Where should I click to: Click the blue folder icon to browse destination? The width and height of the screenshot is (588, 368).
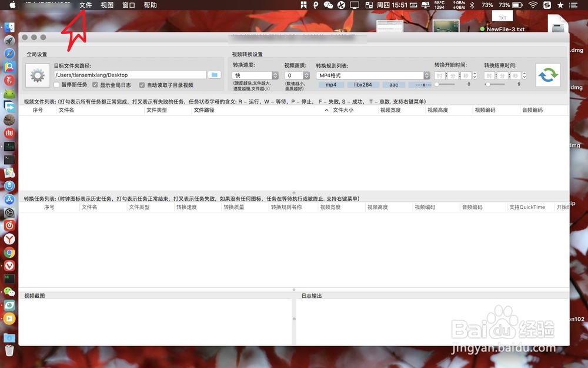point(214,75)
